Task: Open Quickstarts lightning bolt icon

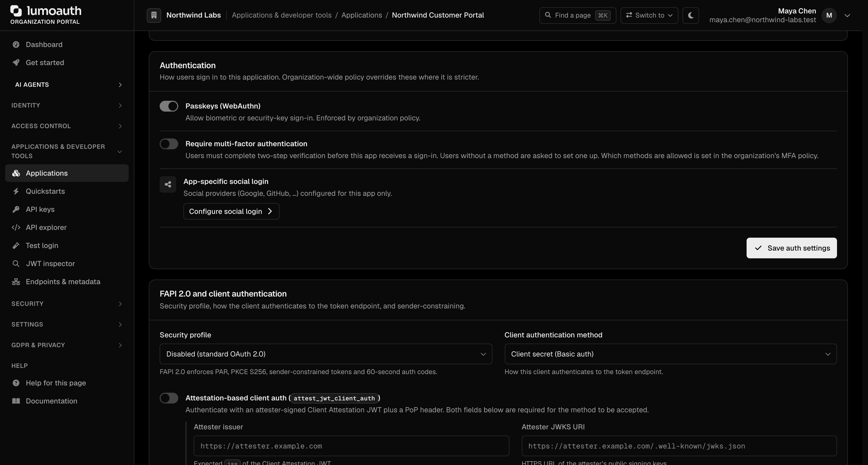Action: [16, 191]
